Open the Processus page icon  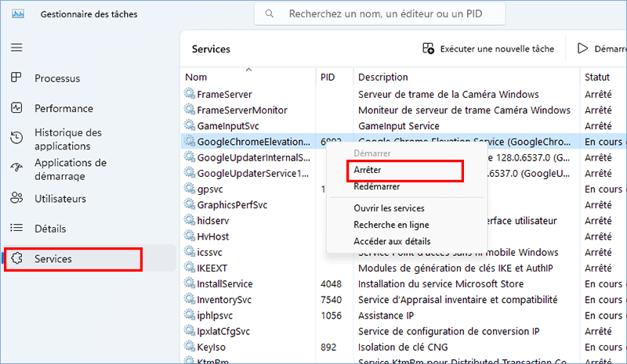tap(16, 78)
